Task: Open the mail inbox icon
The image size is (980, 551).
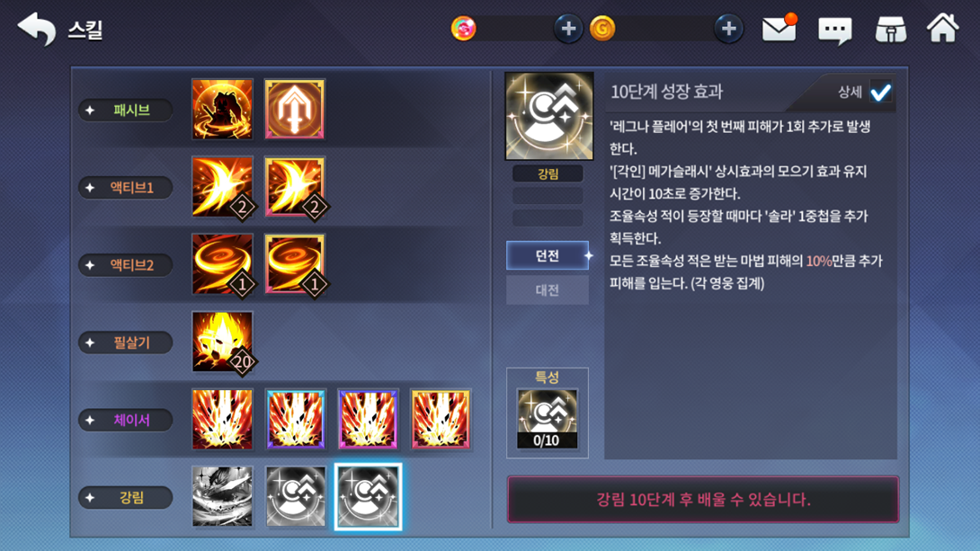Action: (x=779, y=29)
